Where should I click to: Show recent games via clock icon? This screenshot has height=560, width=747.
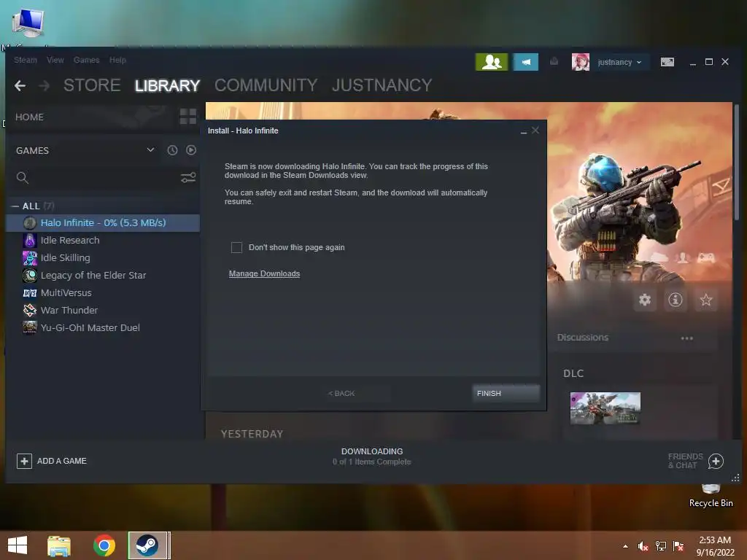(x=172, y=150)
